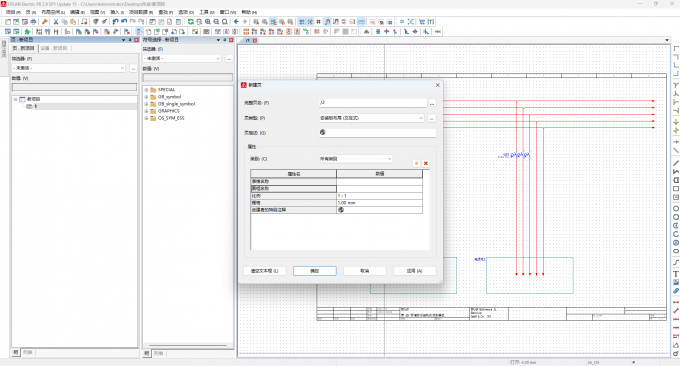Image resolution: width=680 pixels, height=366 pixels.
Task: Open the 窗口 (W) menu
Action: [228, 12]
